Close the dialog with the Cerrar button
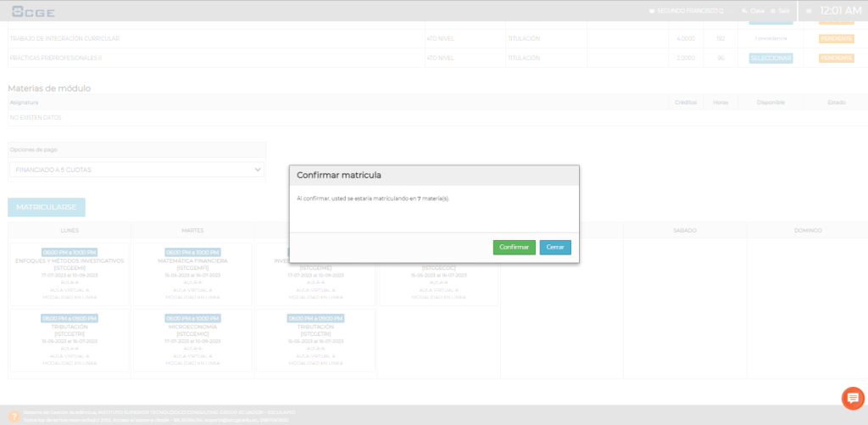Screen dimensions: 868x425 555,247
